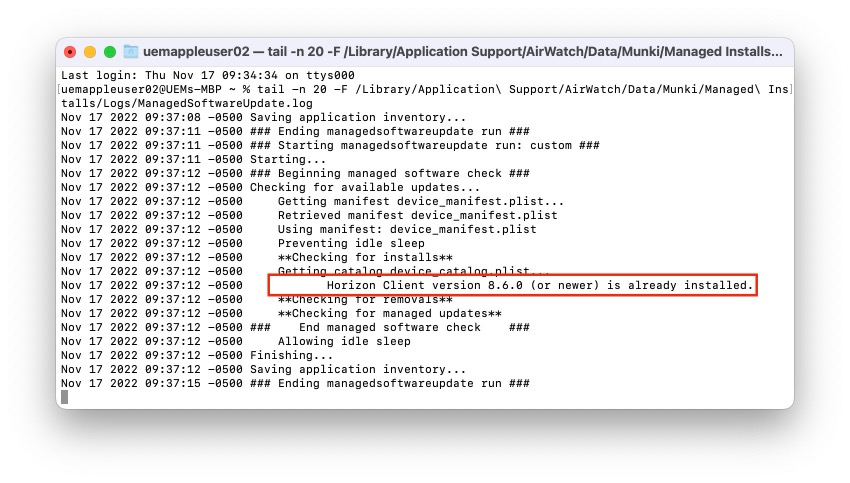Click 'Retrieved manifest device_manifest.plist' log entry

click(x=417, y=215)
